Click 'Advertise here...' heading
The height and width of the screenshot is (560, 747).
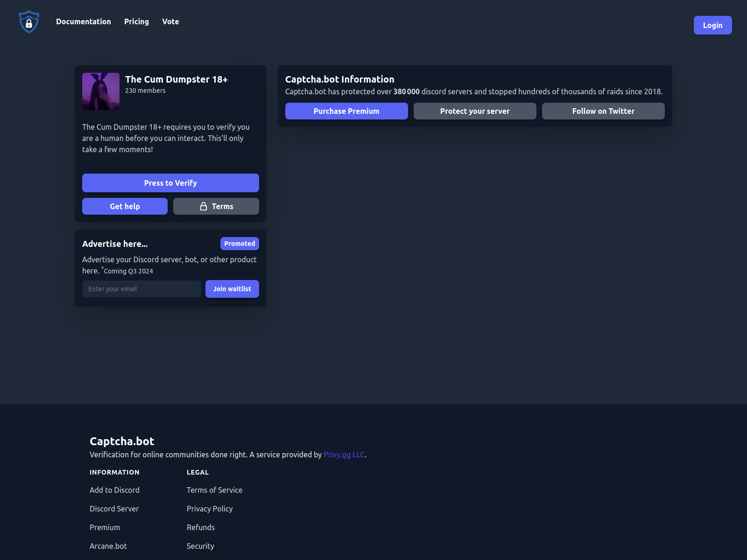[115, 244]
